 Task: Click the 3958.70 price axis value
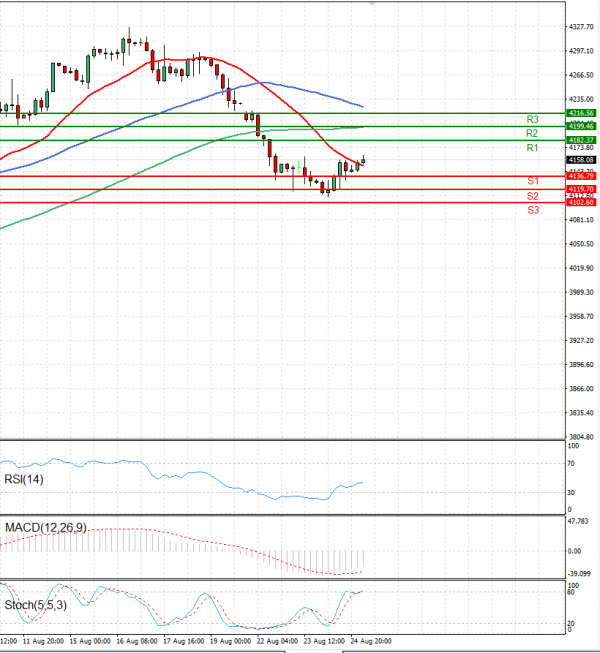click(581, 317)
